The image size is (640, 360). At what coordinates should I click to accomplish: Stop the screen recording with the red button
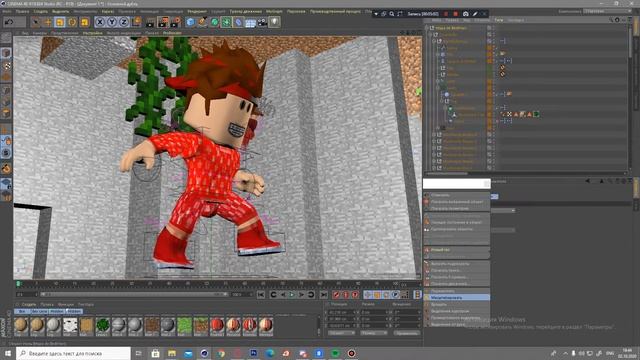pos(456,14)
